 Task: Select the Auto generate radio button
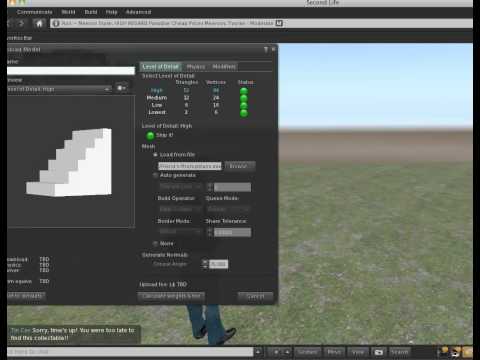155,175
